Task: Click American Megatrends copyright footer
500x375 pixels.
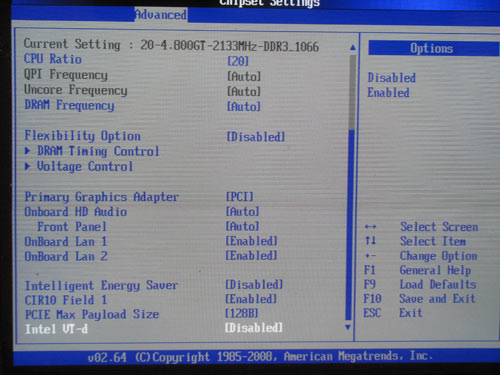Action: 260,357
